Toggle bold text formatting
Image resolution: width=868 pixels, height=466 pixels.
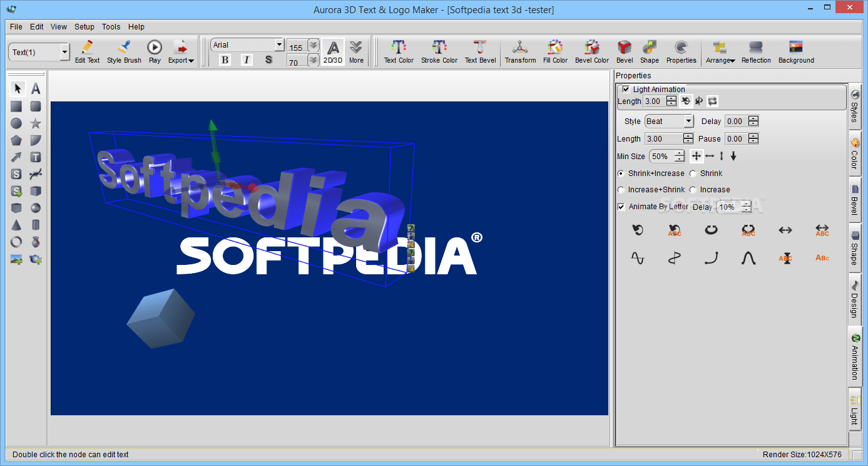(x=225, y=60)
